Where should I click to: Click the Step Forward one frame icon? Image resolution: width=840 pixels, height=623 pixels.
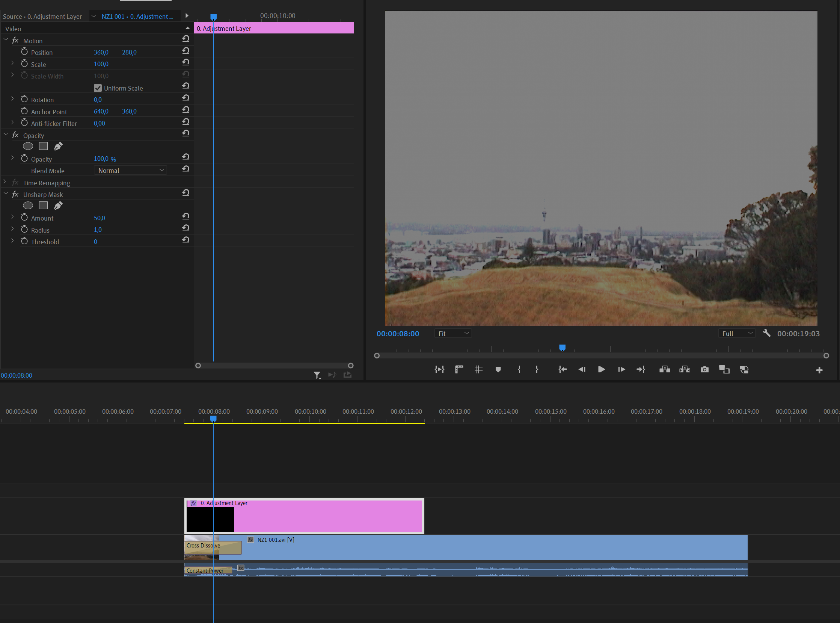[x=621, y=370]
